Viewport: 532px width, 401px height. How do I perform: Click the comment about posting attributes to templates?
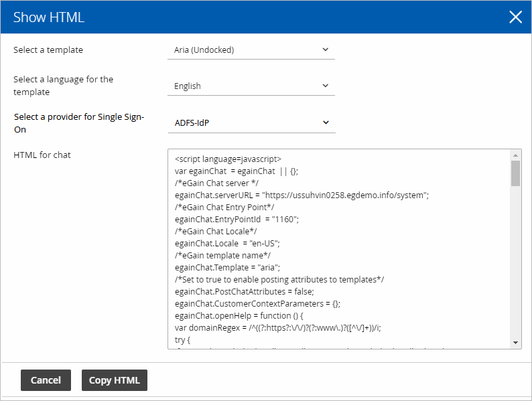pos(279,280)
